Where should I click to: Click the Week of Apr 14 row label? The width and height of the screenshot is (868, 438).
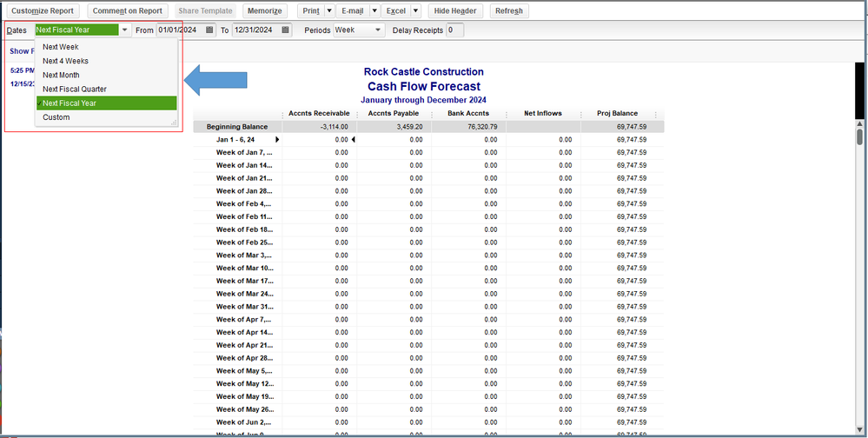(x=244, y=332)
